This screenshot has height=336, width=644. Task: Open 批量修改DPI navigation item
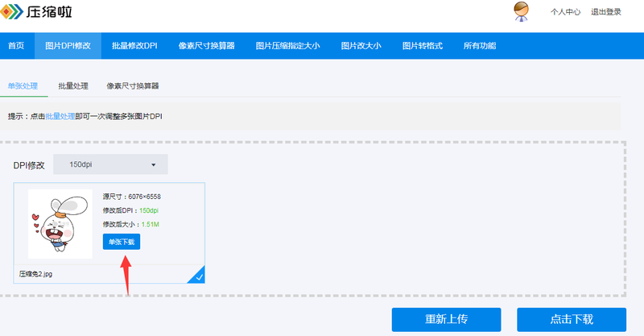tap(134, 46)
